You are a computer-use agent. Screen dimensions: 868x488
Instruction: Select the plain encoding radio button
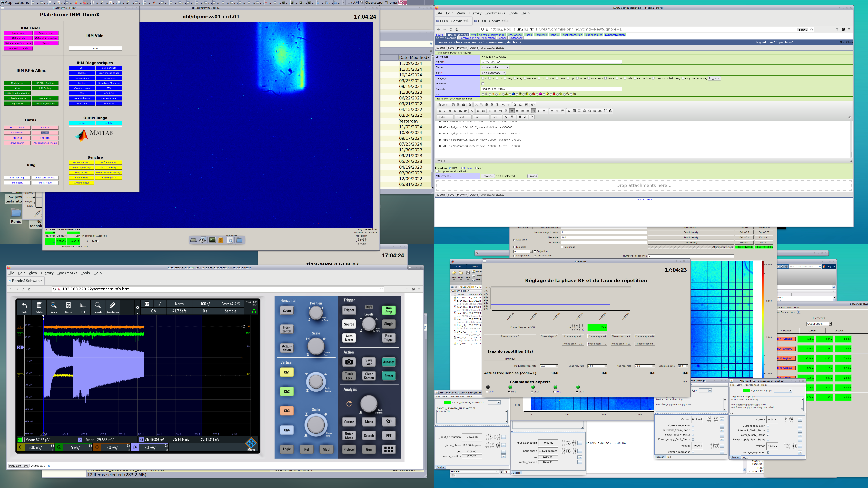coord(476,168)
